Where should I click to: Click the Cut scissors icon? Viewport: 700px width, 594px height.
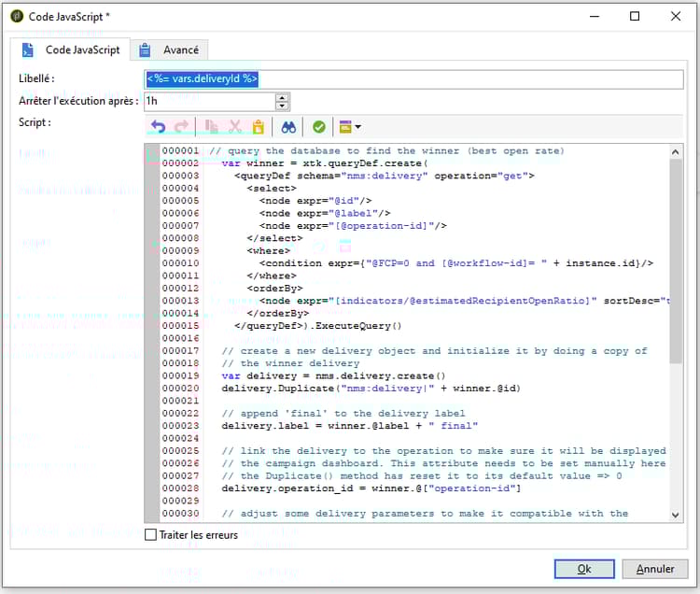(235, 126)
